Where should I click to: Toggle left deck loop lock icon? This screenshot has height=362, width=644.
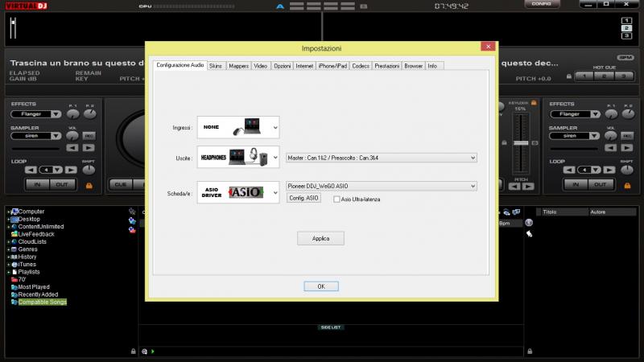89,186
